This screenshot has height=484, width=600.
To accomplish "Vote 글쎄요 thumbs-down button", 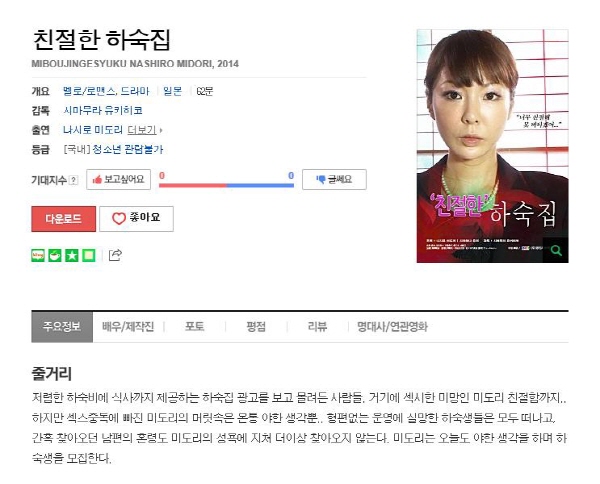I will point(334,179).
